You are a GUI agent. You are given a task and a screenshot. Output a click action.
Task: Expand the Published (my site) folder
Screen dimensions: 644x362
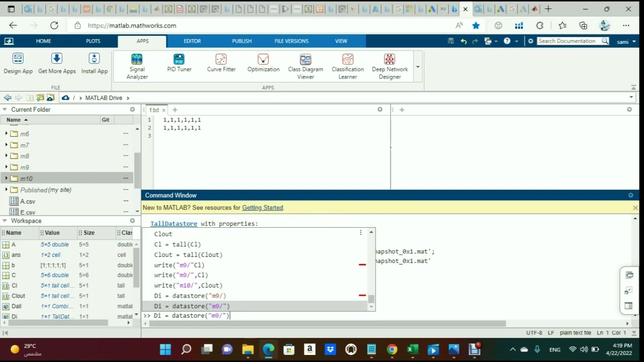click(x=6, y=190)
